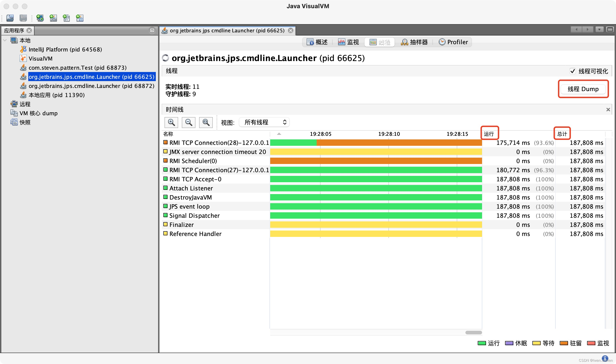Select Launcher (pid 68872) tree node
The width and height of the screenshot is (616, 364).
tap(92, 86)
